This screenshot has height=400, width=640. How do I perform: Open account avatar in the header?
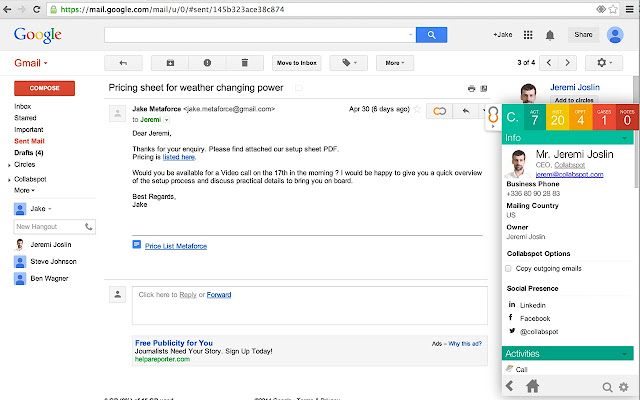tap(615, 35)
